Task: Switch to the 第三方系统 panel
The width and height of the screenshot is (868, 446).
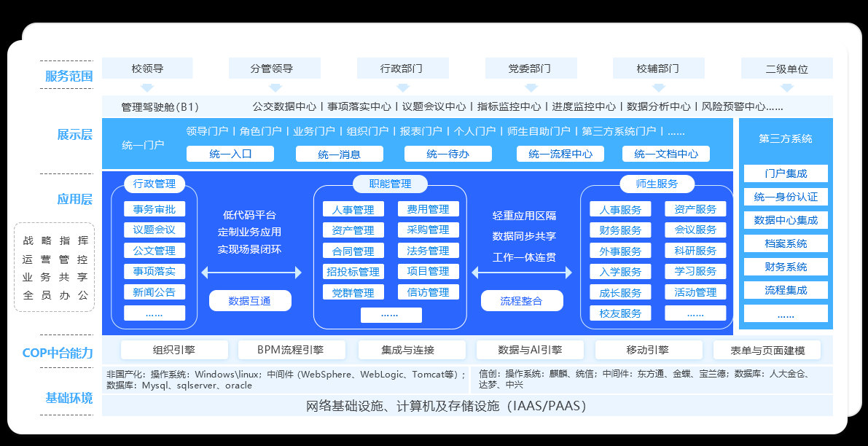Action: point(786,138)
